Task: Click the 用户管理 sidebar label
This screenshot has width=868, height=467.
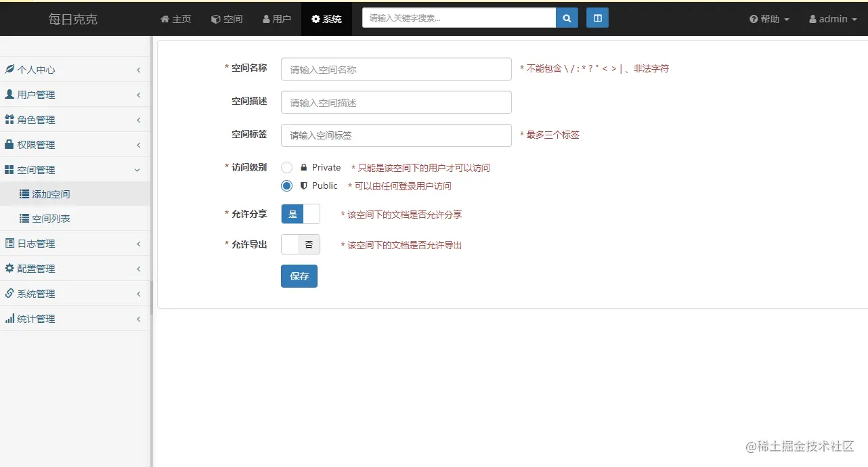Action: pos(37,95)
